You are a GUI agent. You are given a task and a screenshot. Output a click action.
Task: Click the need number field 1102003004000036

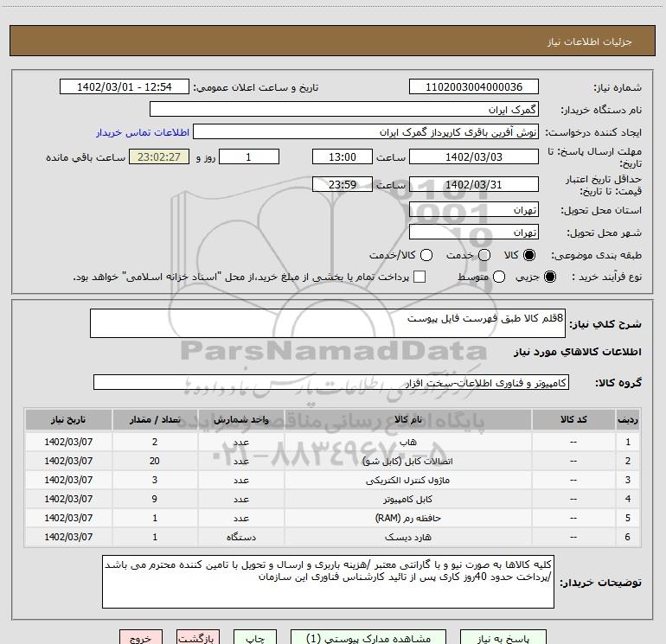(474, 87)
